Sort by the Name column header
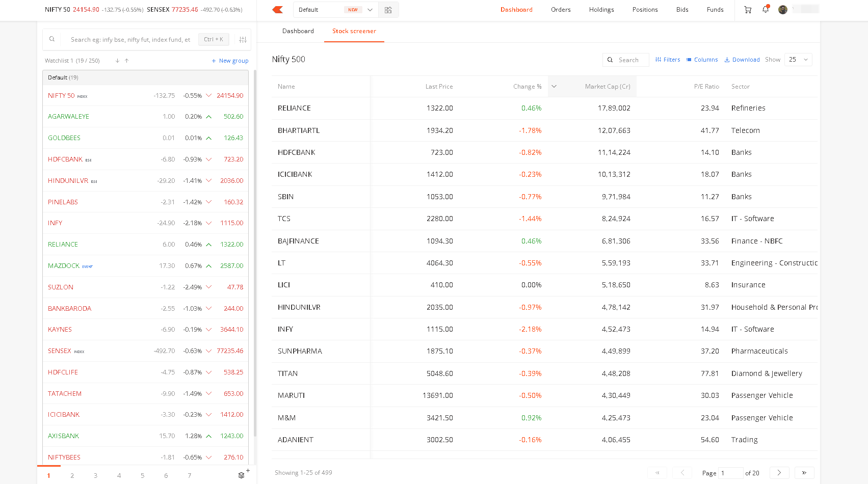Screen dimensions: 868x484 [x=286, y=87]
